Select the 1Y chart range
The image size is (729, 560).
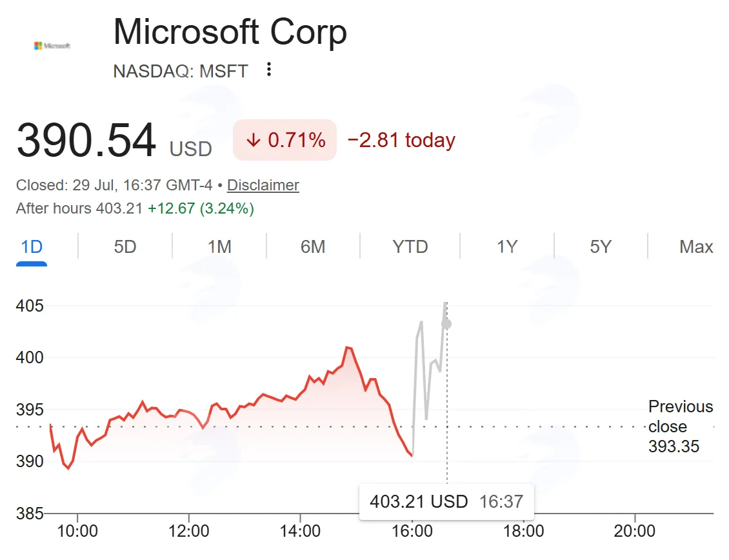[507, 247]
